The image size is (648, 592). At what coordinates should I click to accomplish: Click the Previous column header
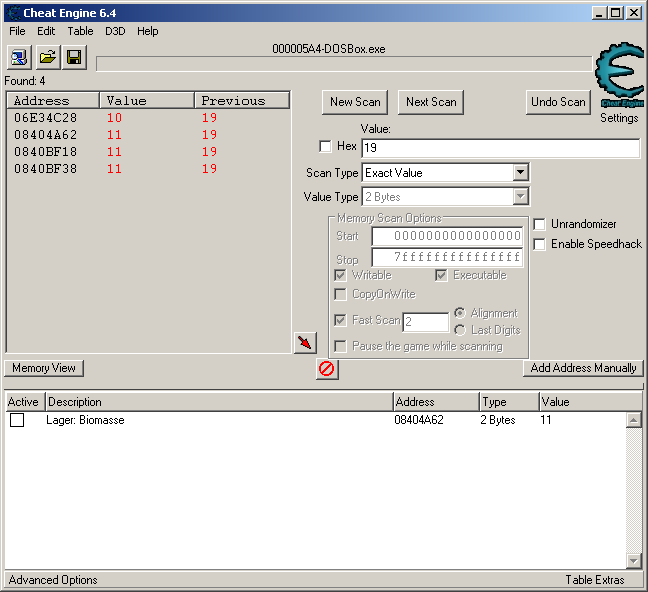pos(242,100)
